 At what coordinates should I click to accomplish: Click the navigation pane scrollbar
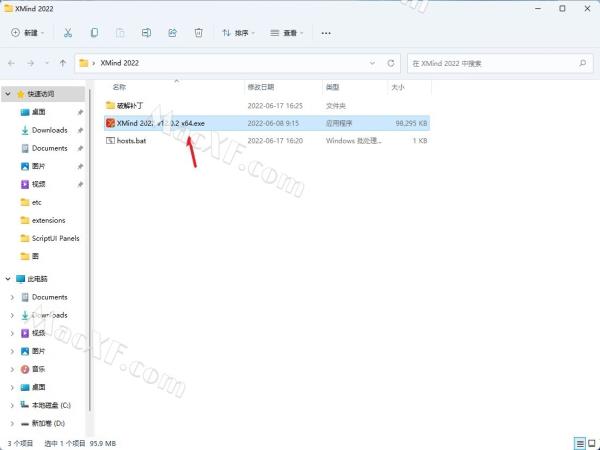90,251
